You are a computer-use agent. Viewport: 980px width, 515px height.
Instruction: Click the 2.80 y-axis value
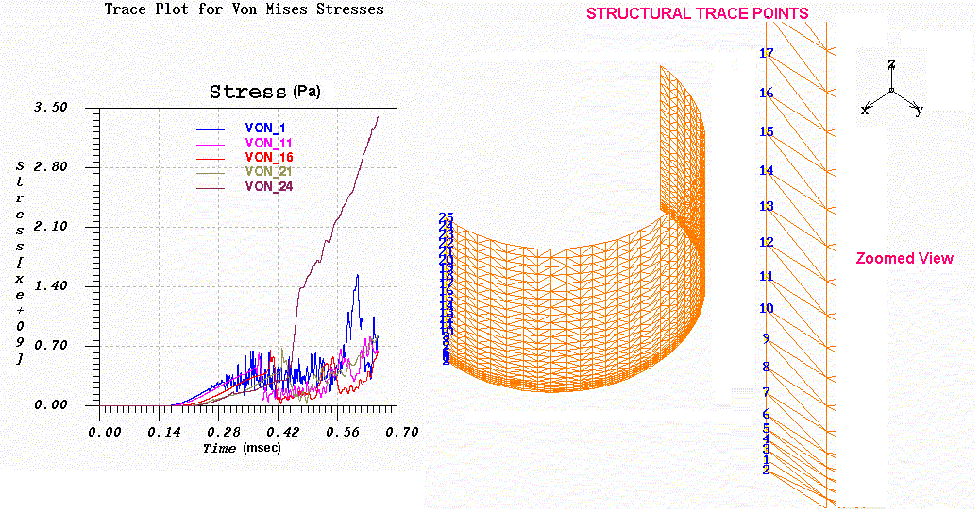pos(50,167)
